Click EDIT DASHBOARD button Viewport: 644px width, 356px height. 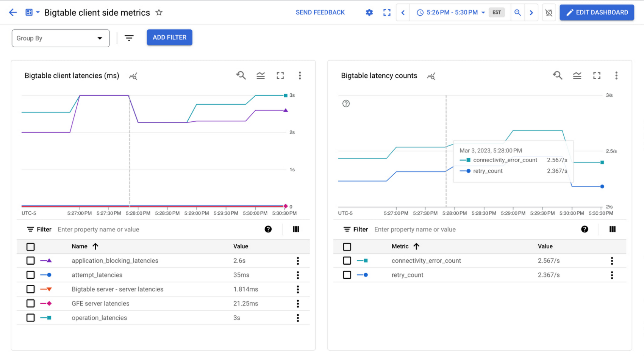pyautogui.click(x=597, y=13)
